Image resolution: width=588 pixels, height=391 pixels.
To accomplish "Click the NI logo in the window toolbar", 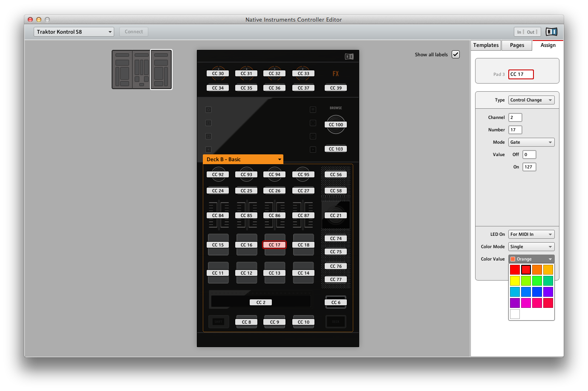I will [551, 32].
